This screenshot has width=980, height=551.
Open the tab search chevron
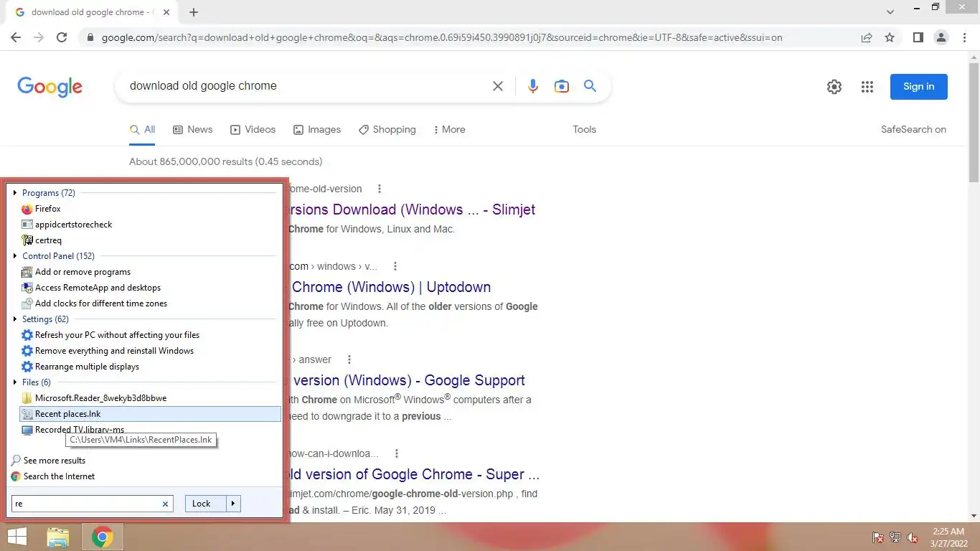890,12
